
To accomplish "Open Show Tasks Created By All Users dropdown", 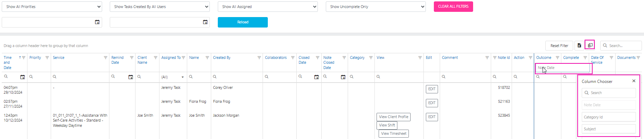I will pyautogui.click(x=160, y=7).
